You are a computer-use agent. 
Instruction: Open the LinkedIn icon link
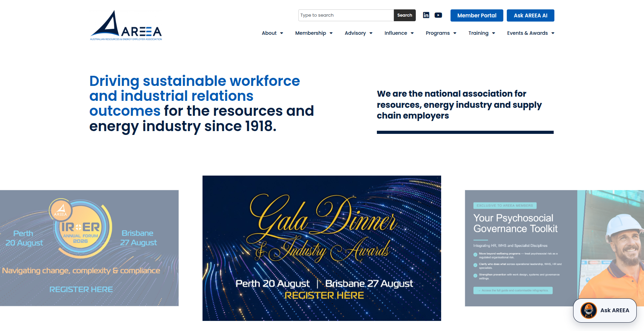[426, 15]
